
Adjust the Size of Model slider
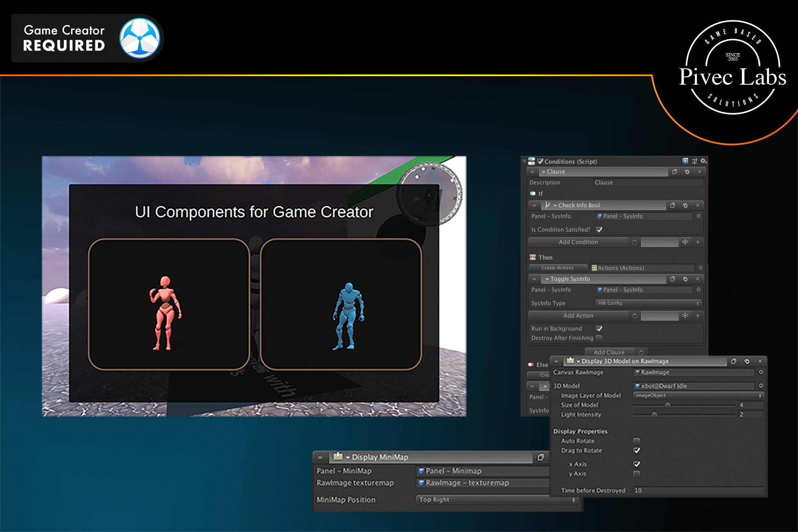tap(667, 405)
